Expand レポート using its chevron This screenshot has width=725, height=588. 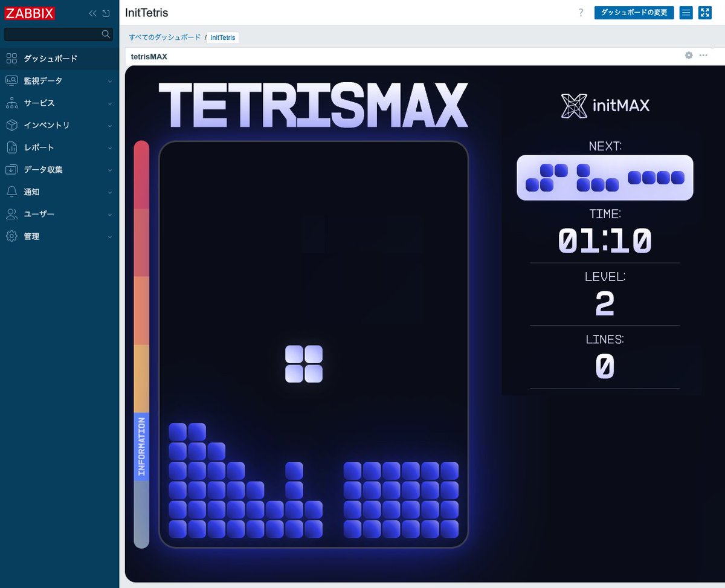(x=110, y=148)
